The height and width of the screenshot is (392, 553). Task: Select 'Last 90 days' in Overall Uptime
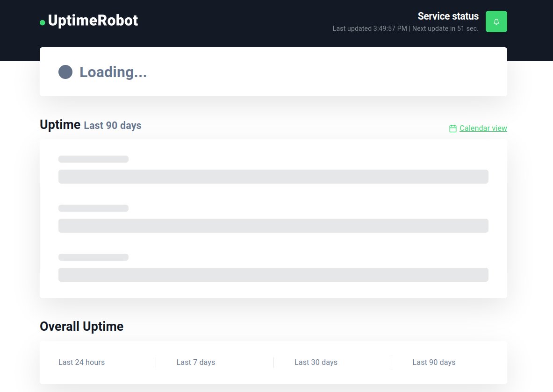(434, 363)
